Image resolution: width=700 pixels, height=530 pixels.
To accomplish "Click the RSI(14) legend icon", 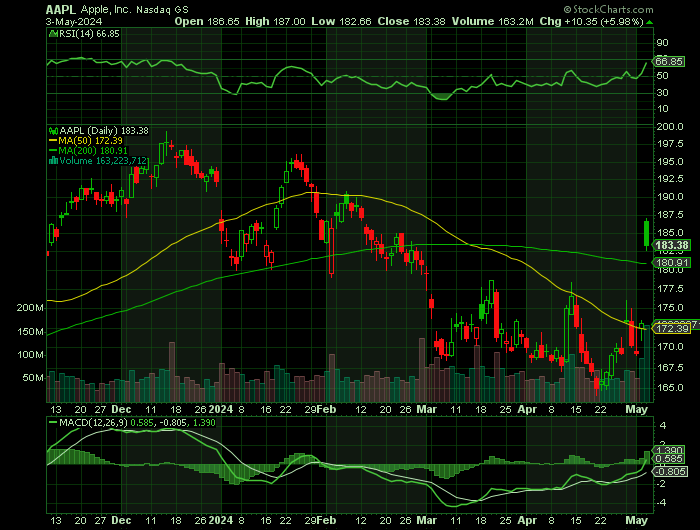I will coord(53,34).
